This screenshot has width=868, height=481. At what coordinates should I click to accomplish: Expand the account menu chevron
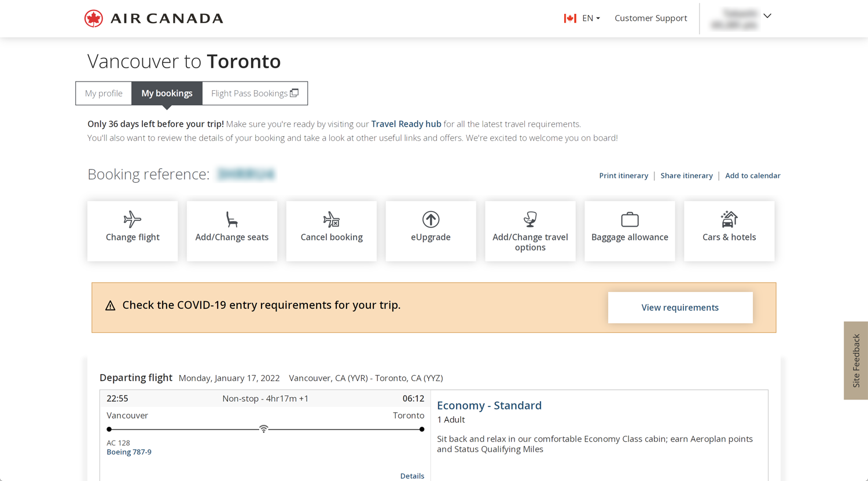point(767,16)
